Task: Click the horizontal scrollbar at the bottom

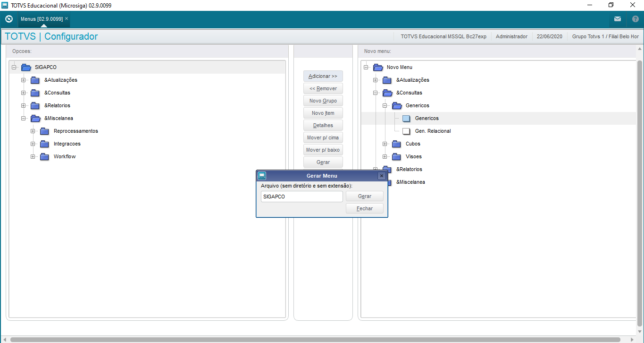Action: 316,340
